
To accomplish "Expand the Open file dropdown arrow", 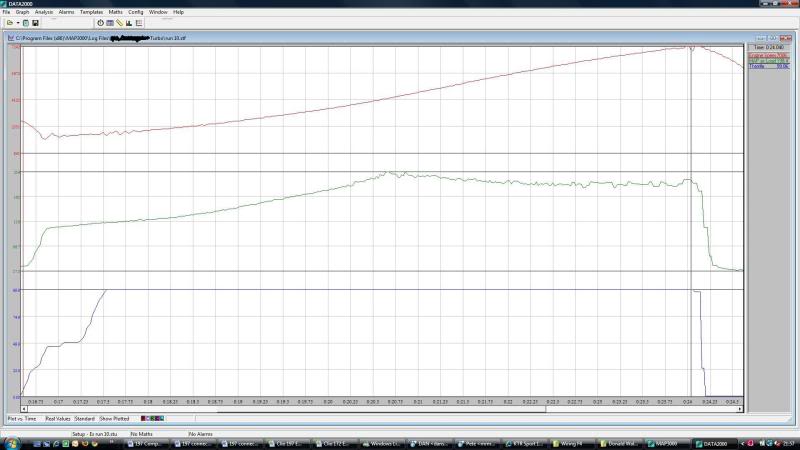I will click(16, 22).
